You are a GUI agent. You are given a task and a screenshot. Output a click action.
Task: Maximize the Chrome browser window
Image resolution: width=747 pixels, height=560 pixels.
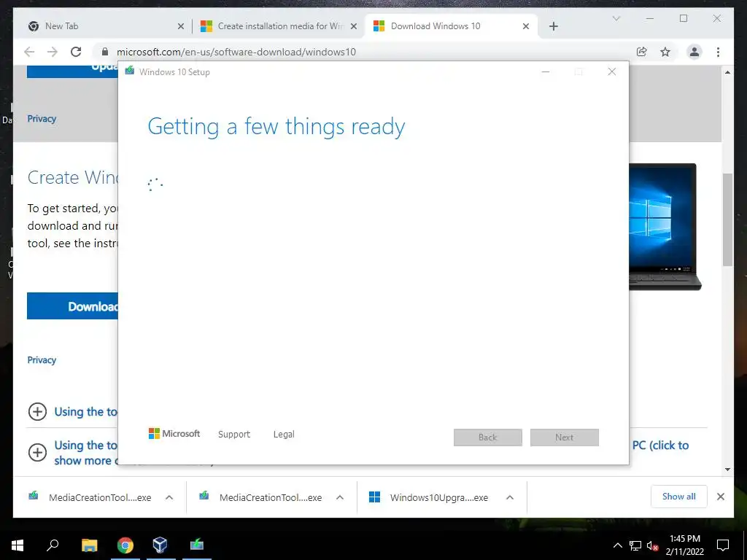click(684, 18)
